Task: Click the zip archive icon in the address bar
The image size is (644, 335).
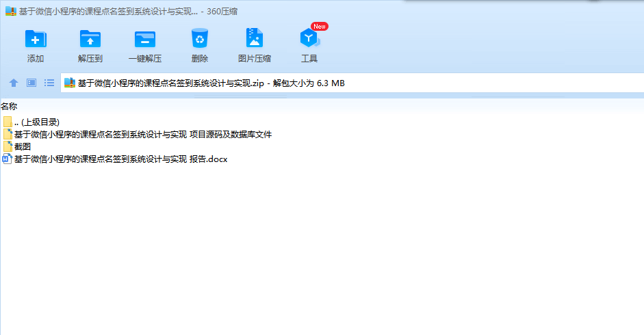Action: pyautogui.click(x=69, y=83)
